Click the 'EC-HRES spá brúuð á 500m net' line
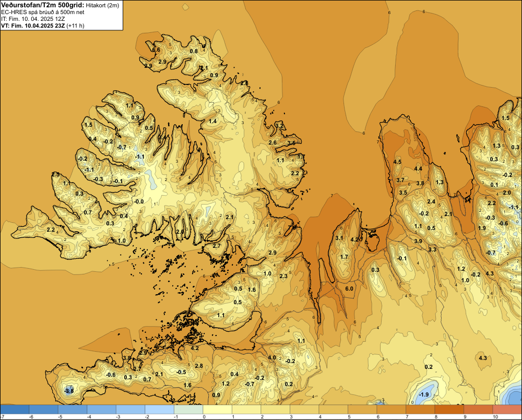 43,13
